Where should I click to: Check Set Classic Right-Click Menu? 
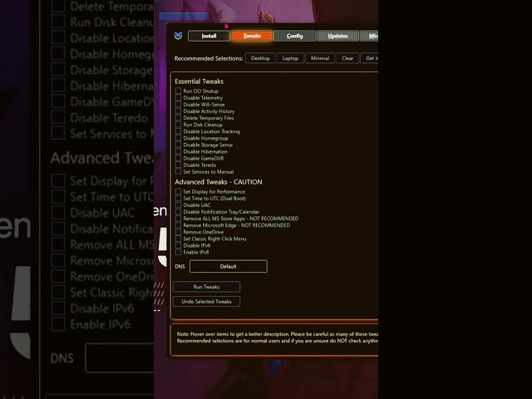pos(178,239)
